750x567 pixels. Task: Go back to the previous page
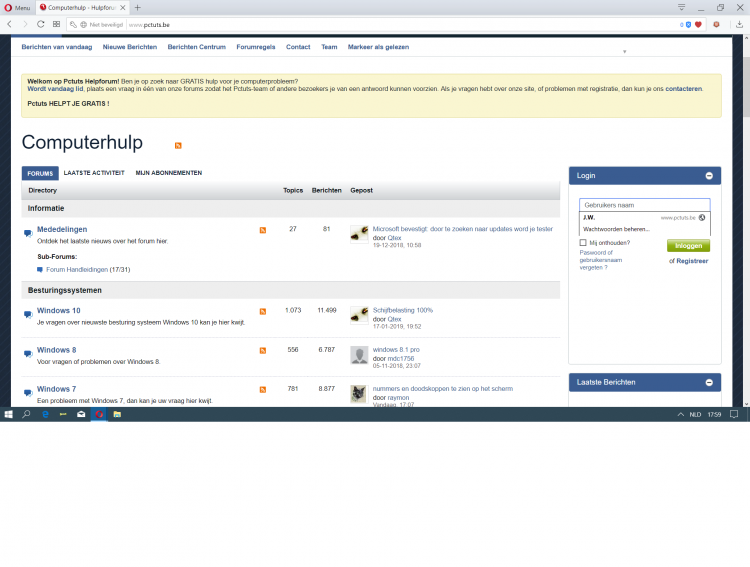pyautogui.click(x=9, y=24)
